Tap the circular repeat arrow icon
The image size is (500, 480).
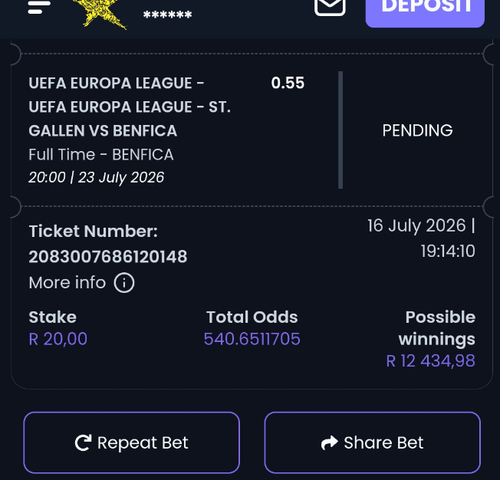click(x=83, y=443)
